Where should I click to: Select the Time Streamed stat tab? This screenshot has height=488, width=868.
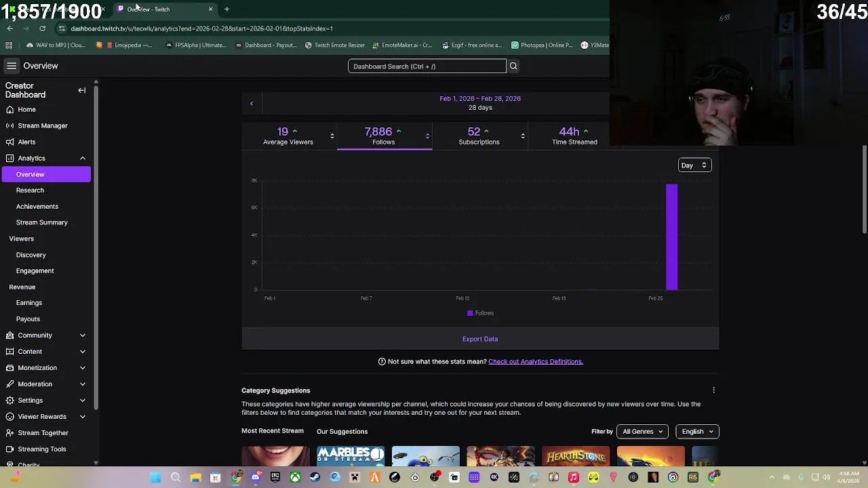pos(574,136)
